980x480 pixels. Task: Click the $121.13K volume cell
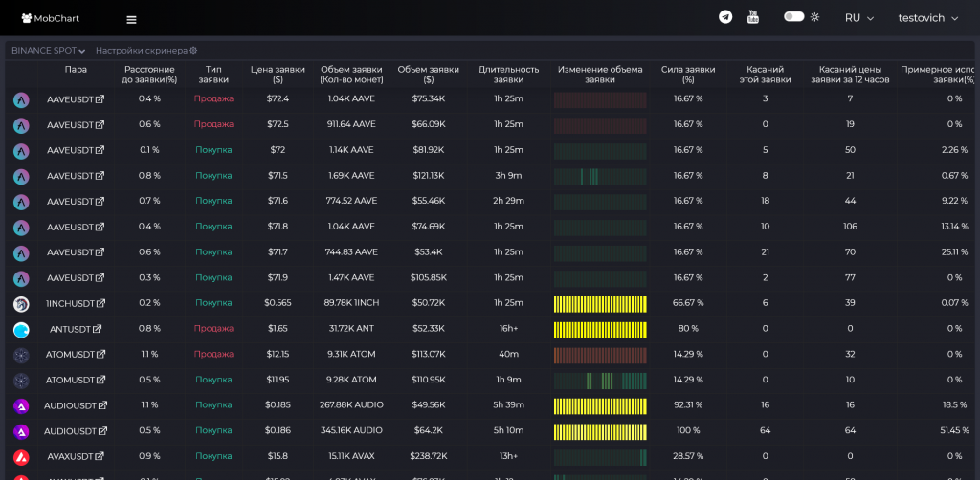click(428, 175)
